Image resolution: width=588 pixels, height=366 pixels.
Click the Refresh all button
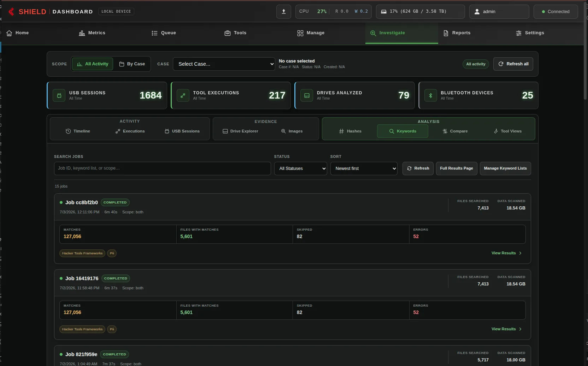(x=513, y=64)
